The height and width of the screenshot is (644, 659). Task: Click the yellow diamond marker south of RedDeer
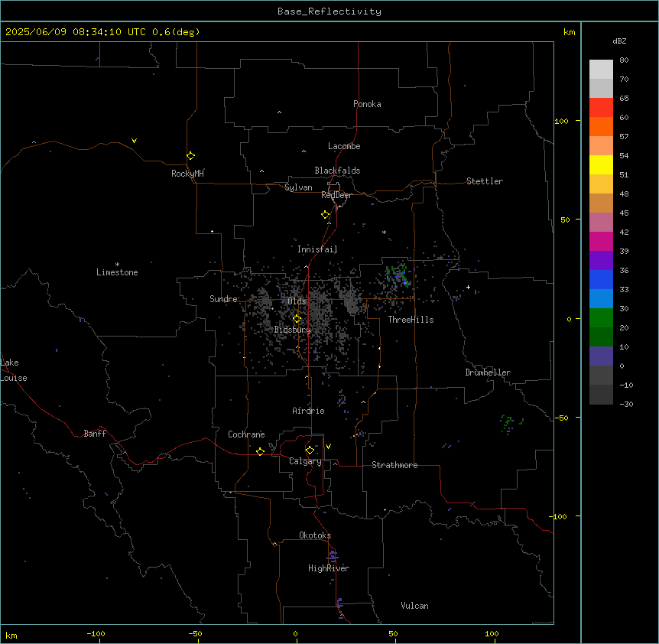click(x=325, y=215)
